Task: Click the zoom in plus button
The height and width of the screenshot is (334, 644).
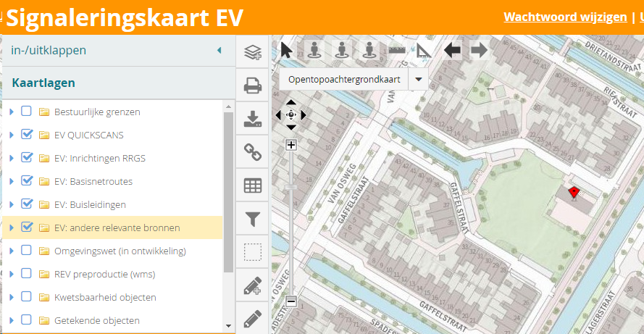Action: (291, 145)
